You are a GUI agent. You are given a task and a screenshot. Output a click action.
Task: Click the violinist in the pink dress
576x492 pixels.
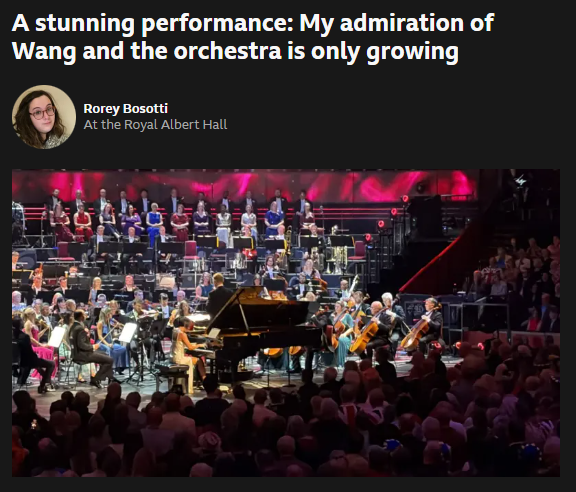tap(35, 340)
